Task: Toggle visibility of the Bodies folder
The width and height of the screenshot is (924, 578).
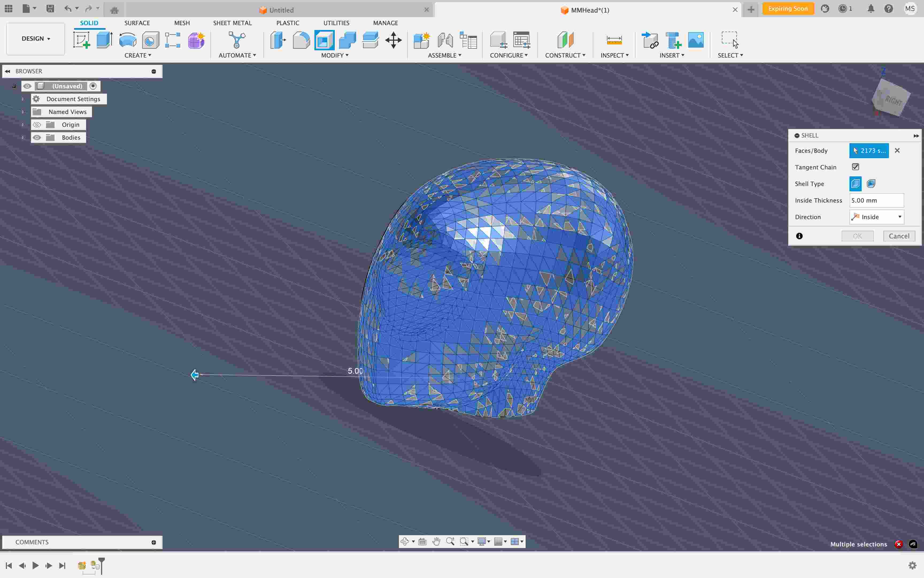Action: click(x=37, y=137)
